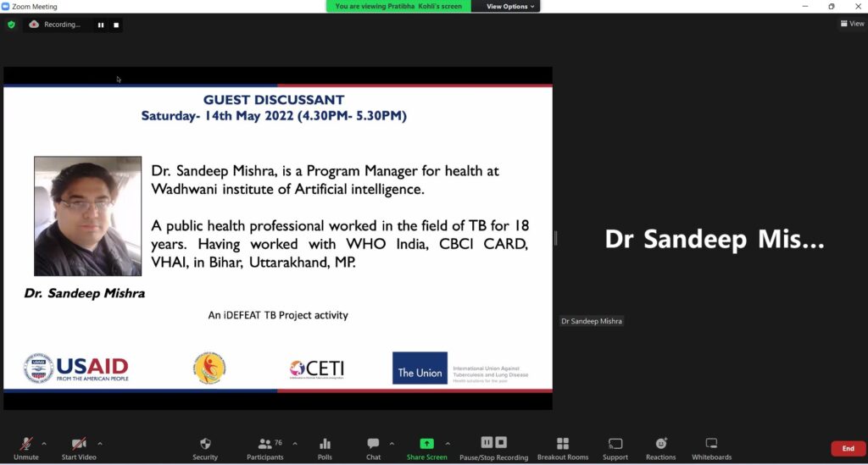Click the green encryption shield icon
The height and width of the screenshot is (465, 868).
coord(11,25)
